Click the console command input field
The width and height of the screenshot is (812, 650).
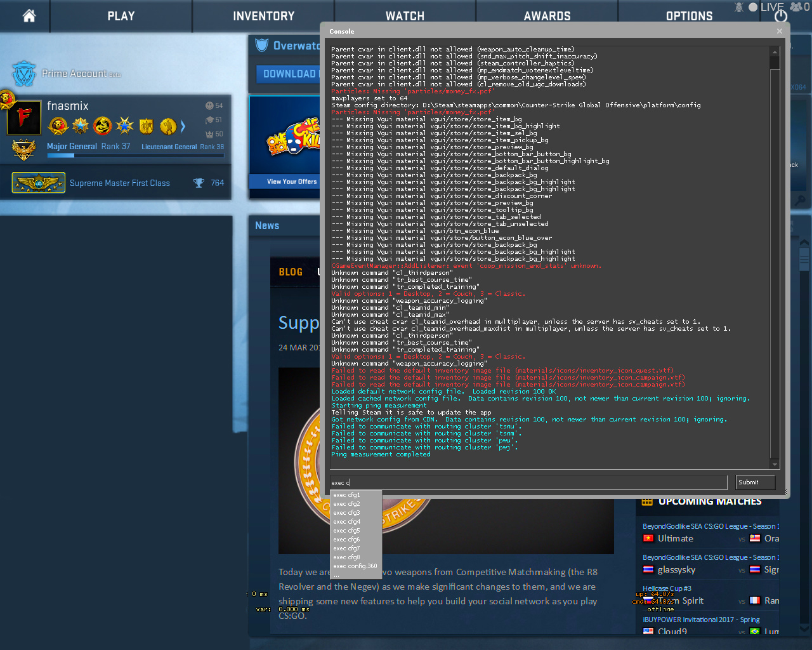point(528,482)
